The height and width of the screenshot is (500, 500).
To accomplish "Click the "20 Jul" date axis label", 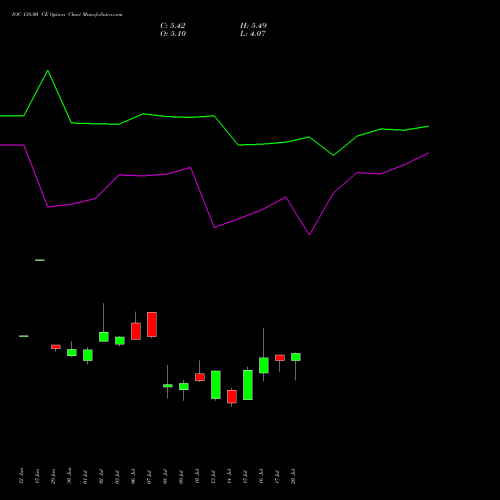I will coord(294,477).
